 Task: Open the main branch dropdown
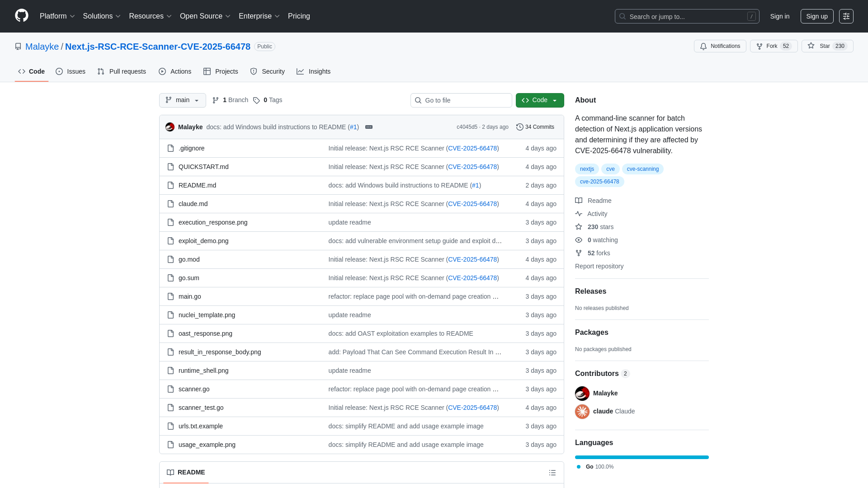point(182,100)
